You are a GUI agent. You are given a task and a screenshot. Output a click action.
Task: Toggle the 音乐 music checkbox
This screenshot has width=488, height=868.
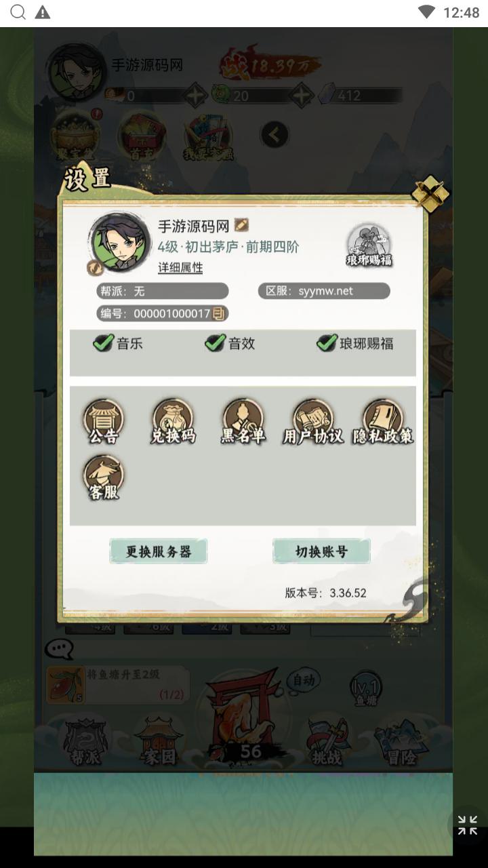pos(103,343)
